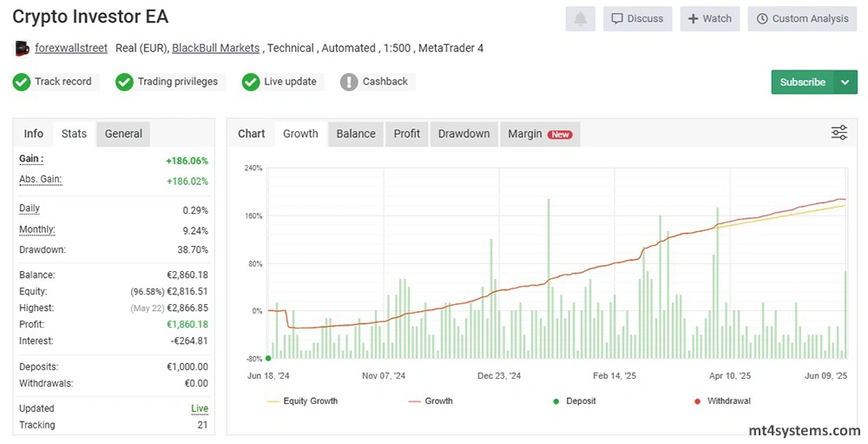This screenshot has height=444, width=868.
Task: Click the Live updated status link
Action: tap(200, 408)
